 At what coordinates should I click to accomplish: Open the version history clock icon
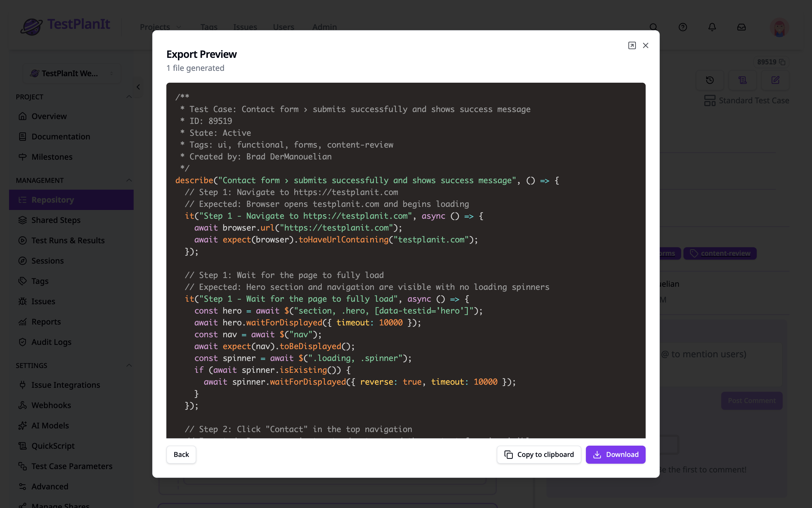point(710,80)
